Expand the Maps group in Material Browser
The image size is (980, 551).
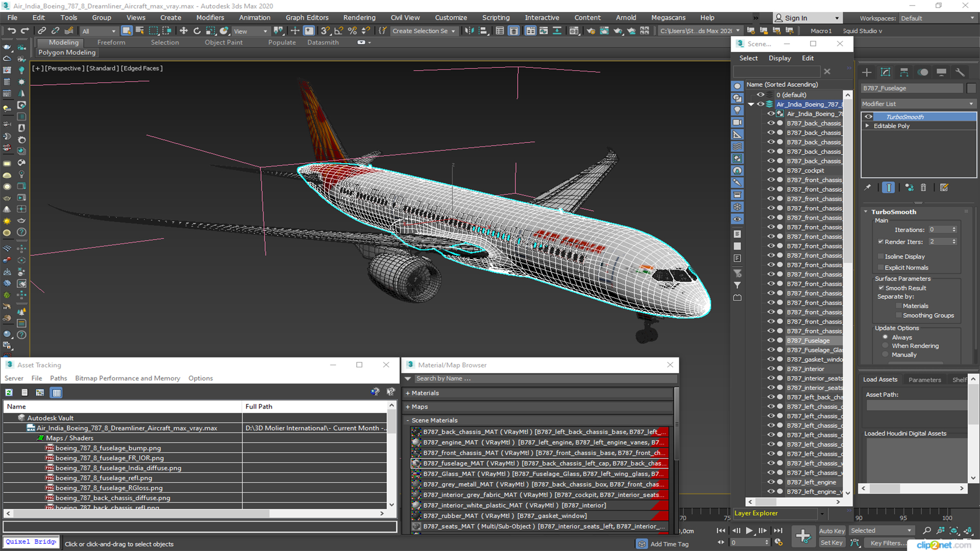click(408, 407)
